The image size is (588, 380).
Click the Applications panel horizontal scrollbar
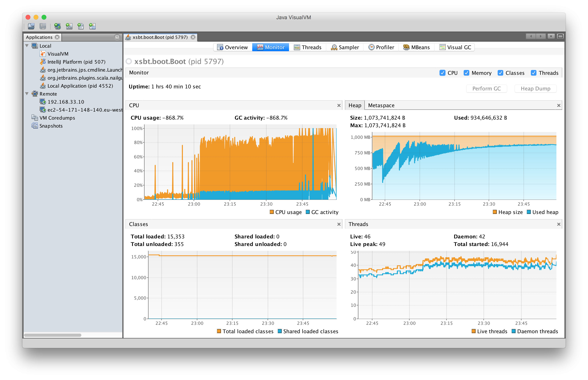click(53, 335)
